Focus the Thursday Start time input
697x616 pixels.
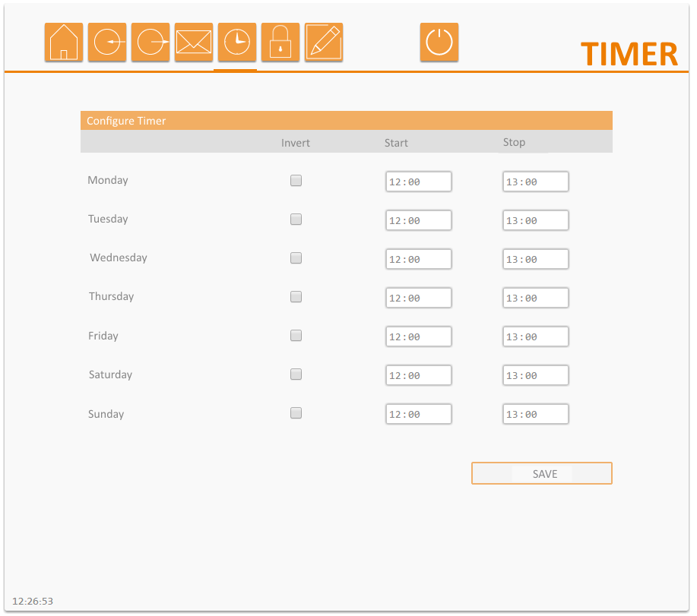(418, 298)
